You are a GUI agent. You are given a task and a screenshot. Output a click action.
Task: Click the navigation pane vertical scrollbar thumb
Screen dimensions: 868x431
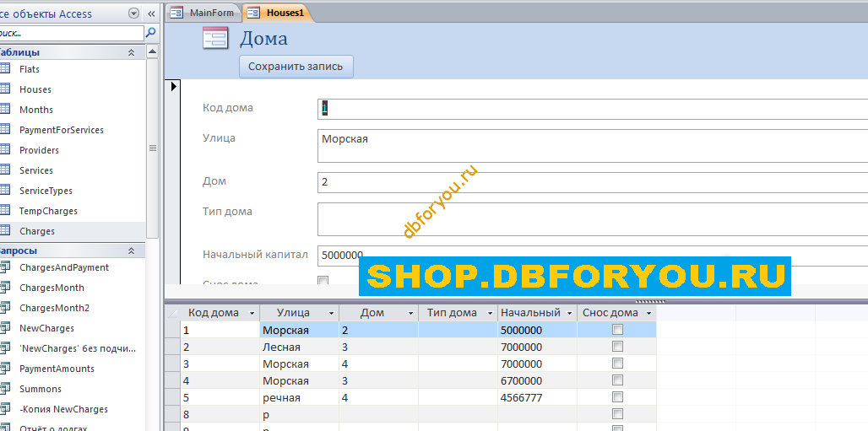(152, 148)
